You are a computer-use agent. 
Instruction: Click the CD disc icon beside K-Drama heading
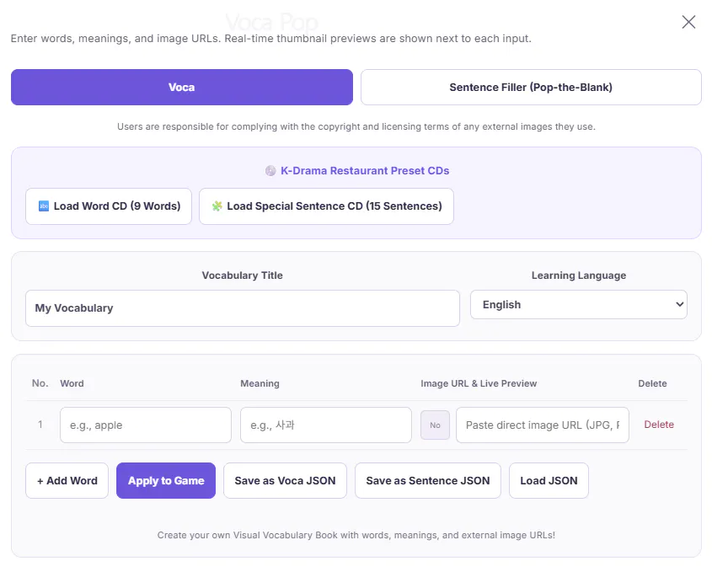(x=270, y=171)
